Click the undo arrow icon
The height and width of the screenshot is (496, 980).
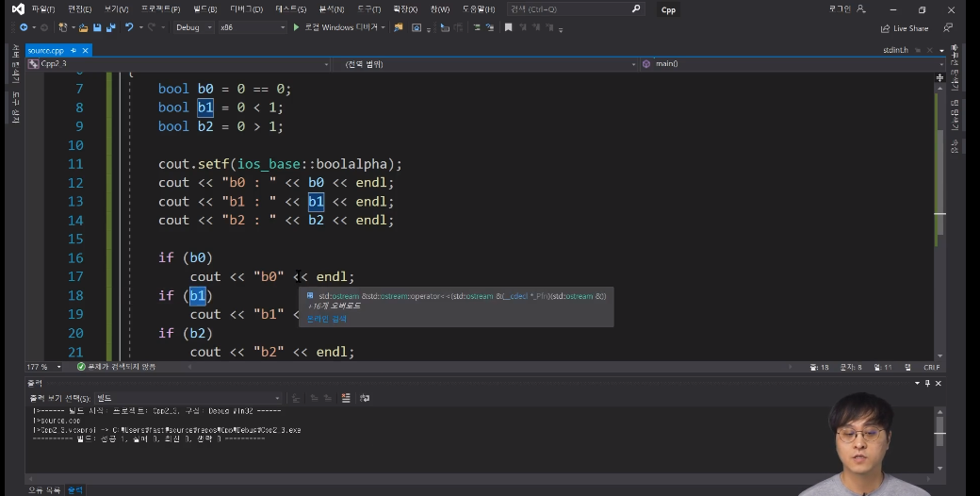[x=129, y=27]
